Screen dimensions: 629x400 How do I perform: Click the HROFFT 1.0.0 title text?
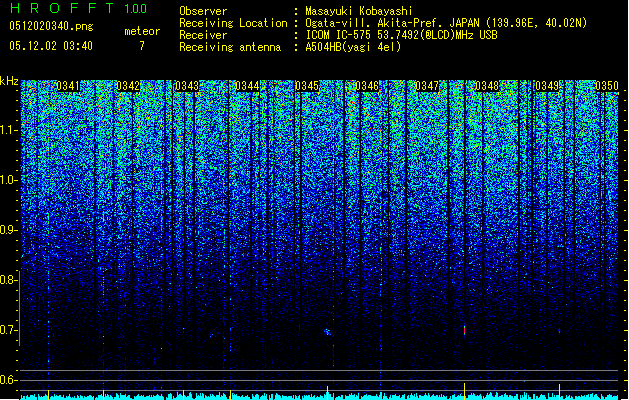[79, 8]
